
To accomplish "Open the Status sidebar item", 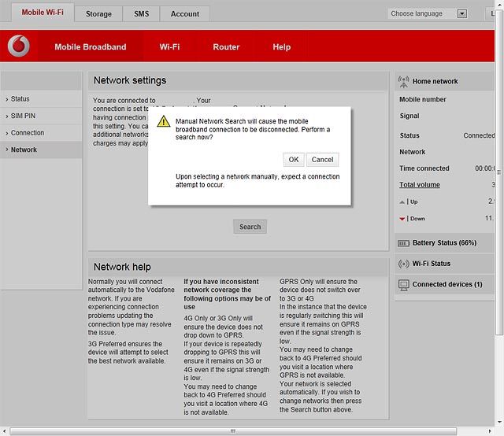I will (41, 99).
